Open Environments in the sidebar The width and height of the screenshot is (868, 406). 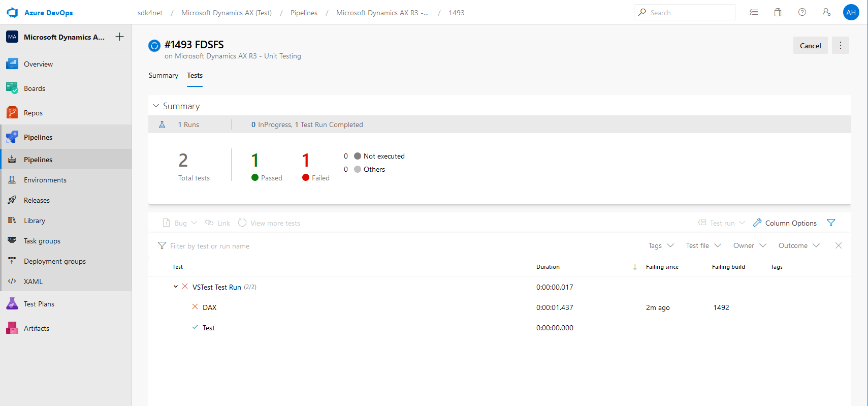click(x=66, y=180)
